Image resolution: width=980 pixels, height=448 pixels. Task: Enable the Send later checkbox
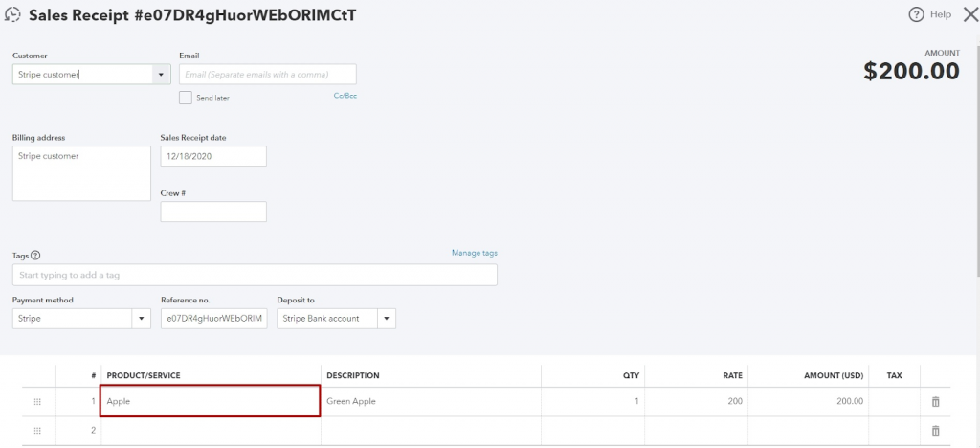tap(186, 97)
